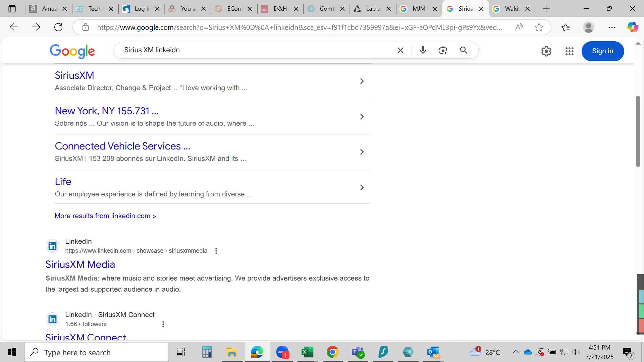Image resolution: width=644 pixels, height=362 pixels.
Task: Switch to the D&H tab
Action: 280,9
